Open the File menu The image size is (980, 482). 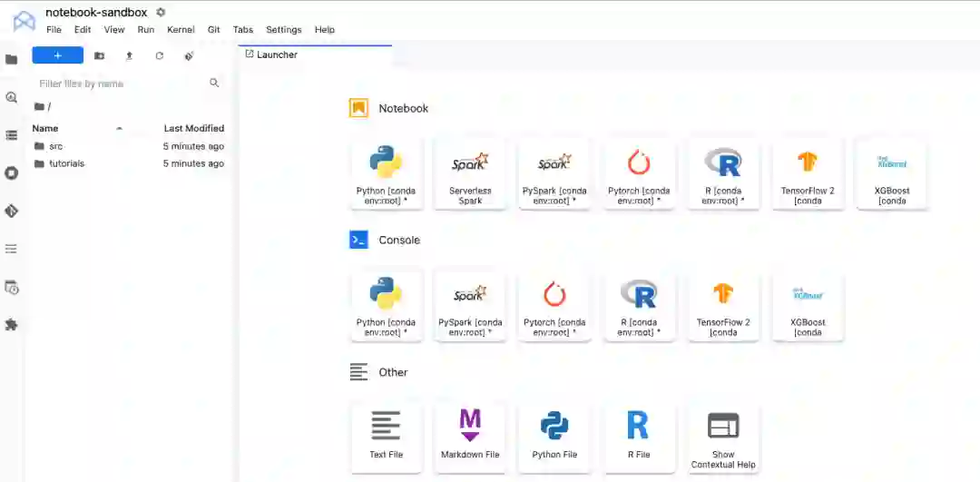pos(54,29)
